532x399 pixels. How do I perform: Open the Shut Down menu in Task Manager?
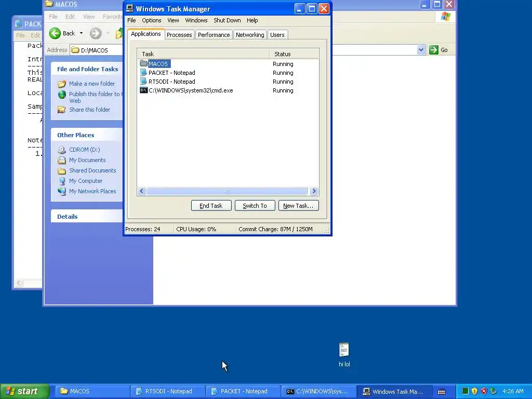(227, 20)
